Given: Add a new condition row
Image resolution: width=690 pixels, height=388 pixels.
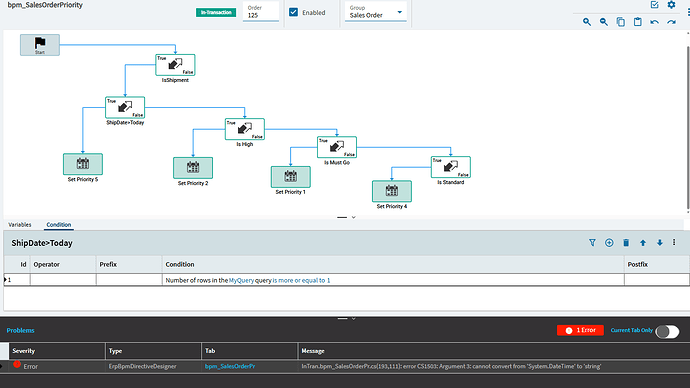Looking at the screenshot, I should tap(609, 243).
